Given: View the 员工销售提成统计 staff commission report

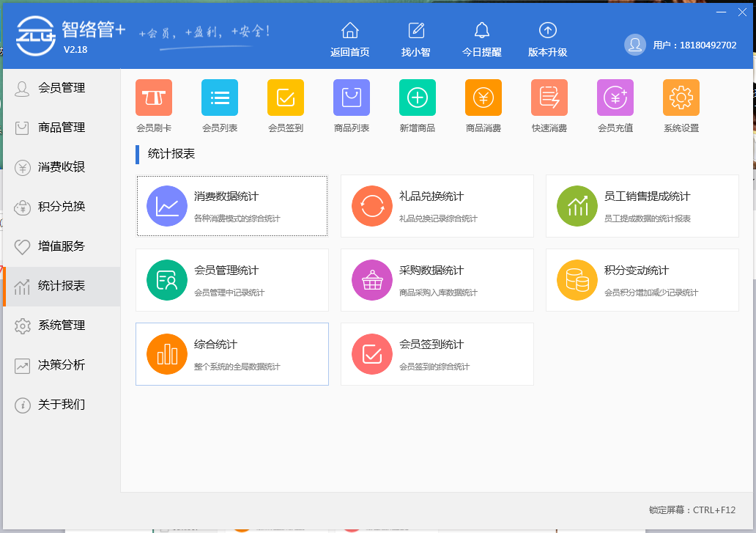Looking at the screenshot, I should click(642, 205).
